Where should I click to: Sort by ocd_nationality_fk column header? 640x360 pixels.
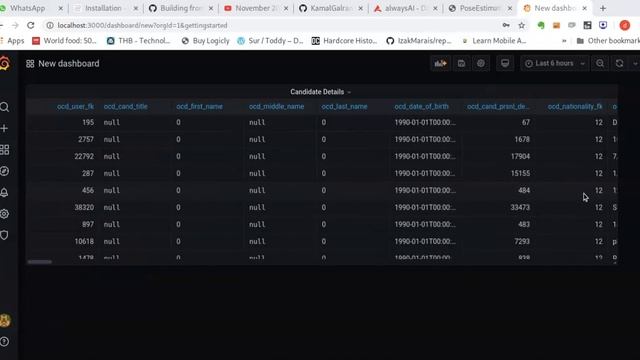pos(575,107)
